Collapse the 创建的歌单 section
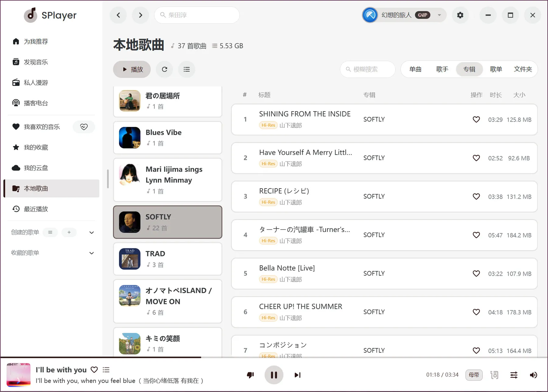548x392 pixels. click(x=91, y=233)
